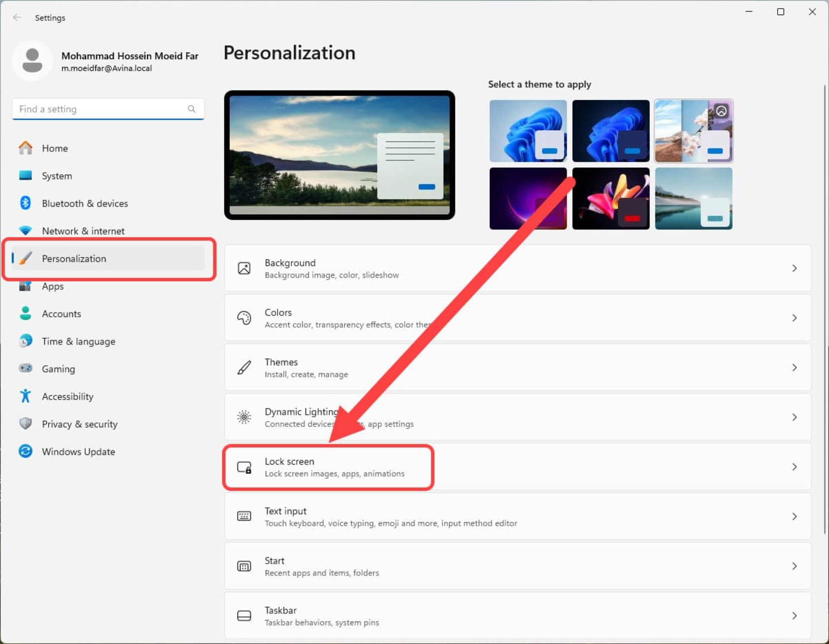Click the search magnifier icon
Viewport: 829px width, 644px height.
click(191, 109)
